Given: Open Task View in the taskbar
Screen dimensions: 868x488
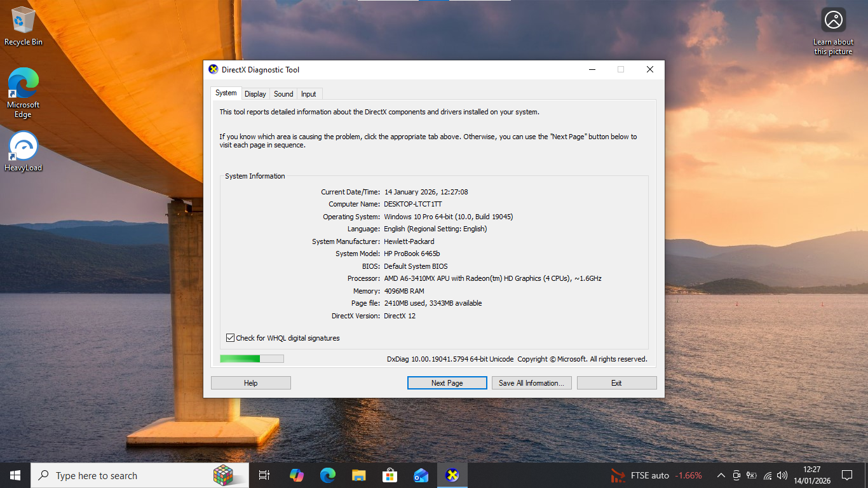Looking at the screenshot, I should (264, 475).
